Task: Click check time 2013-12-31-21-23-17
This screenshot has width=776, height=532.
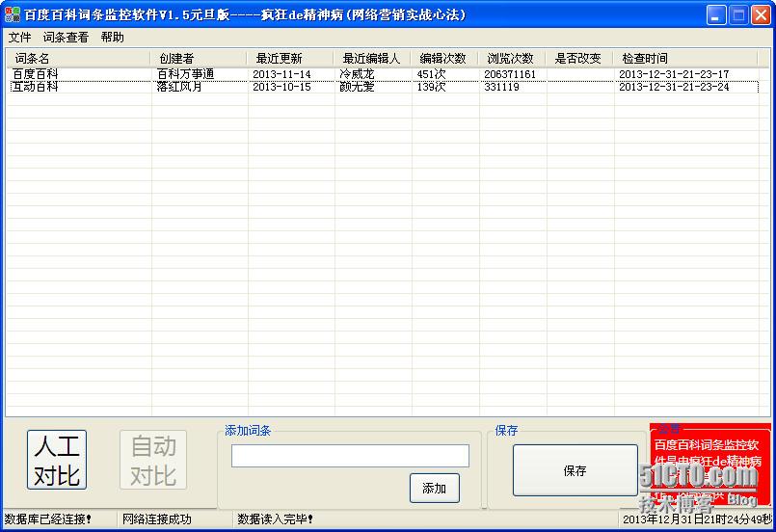Action: tap(674, 74)
